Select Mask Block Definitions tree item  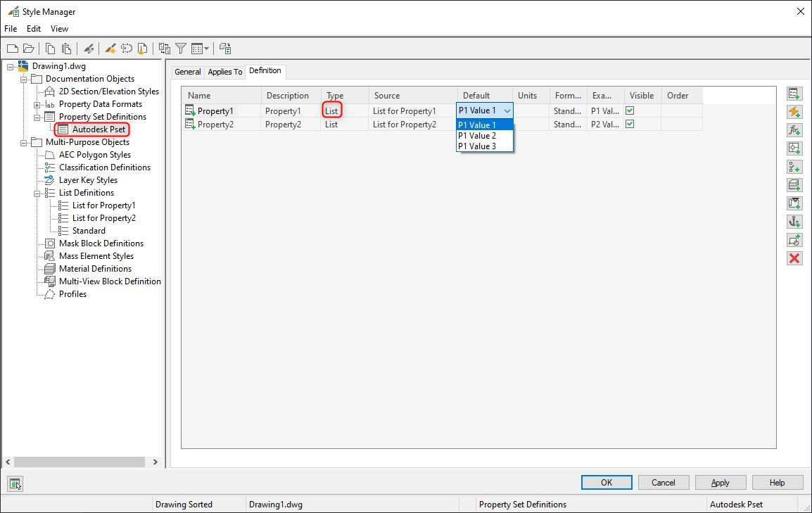click(x=101, y=243)
